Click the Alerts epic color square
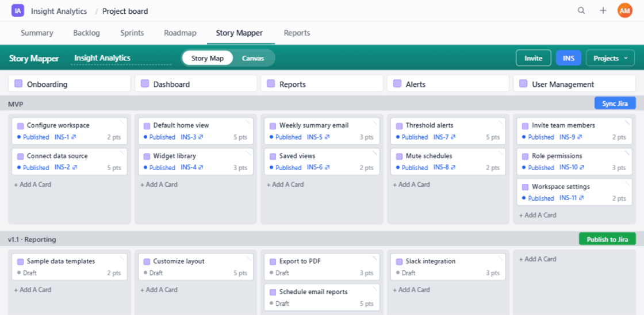This screenshot has height=315, width=644. coord(397,84)
